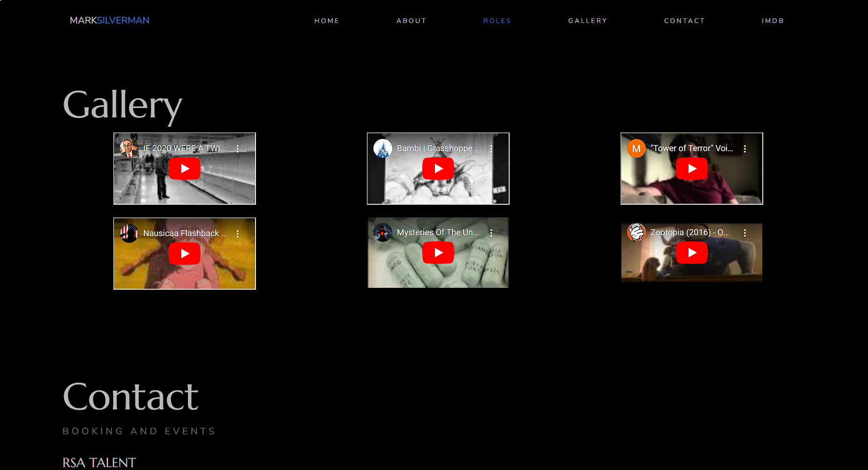The image size is (868, 470).
Task: Play the 'IF 2020 WERE A TWI...' video
Action: click(x=185, y=169)
